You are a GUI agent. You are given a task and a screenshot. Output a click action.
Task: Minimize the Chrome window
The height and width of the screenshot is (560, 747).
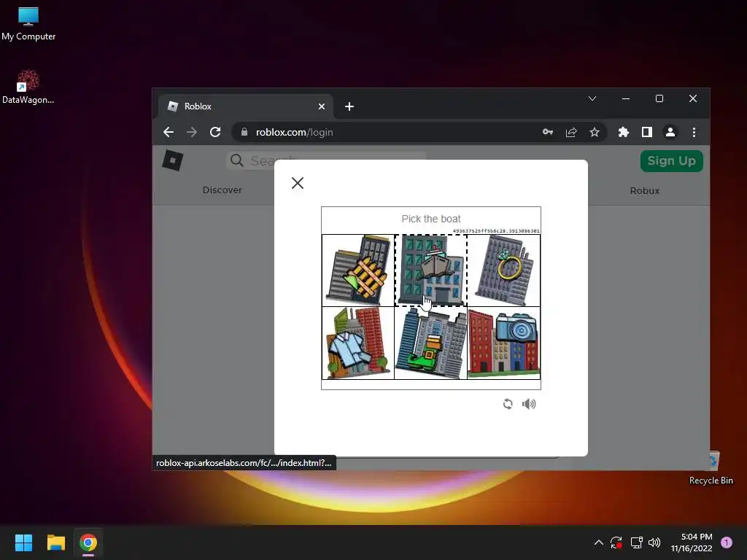click(626, 98)
